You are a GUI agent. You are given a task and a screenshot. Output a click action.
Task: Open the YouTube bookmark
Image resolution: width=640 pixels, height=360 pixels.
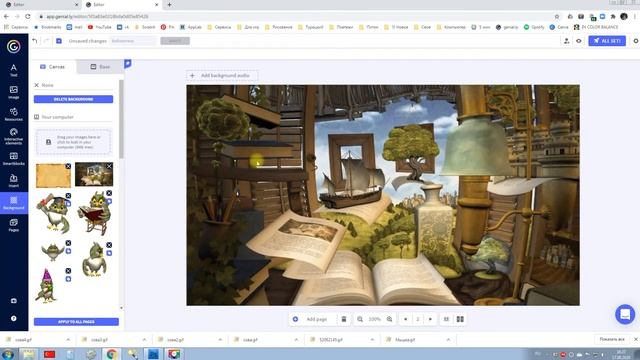tap(100, 27)
